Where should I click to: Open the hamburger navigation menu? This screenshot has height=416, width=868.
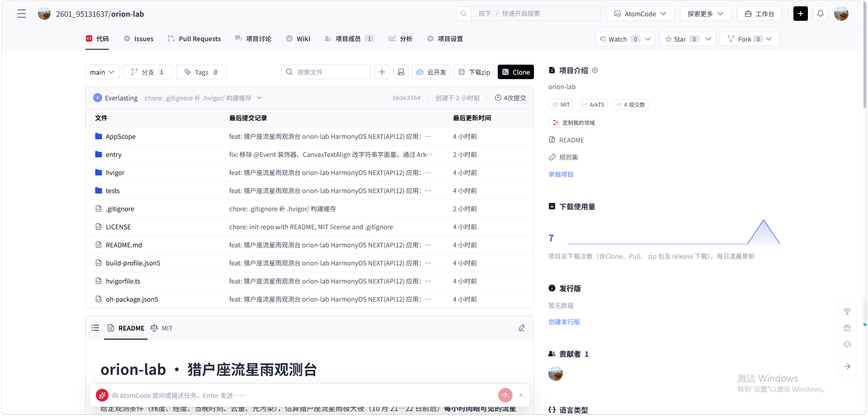coord(22,14)
